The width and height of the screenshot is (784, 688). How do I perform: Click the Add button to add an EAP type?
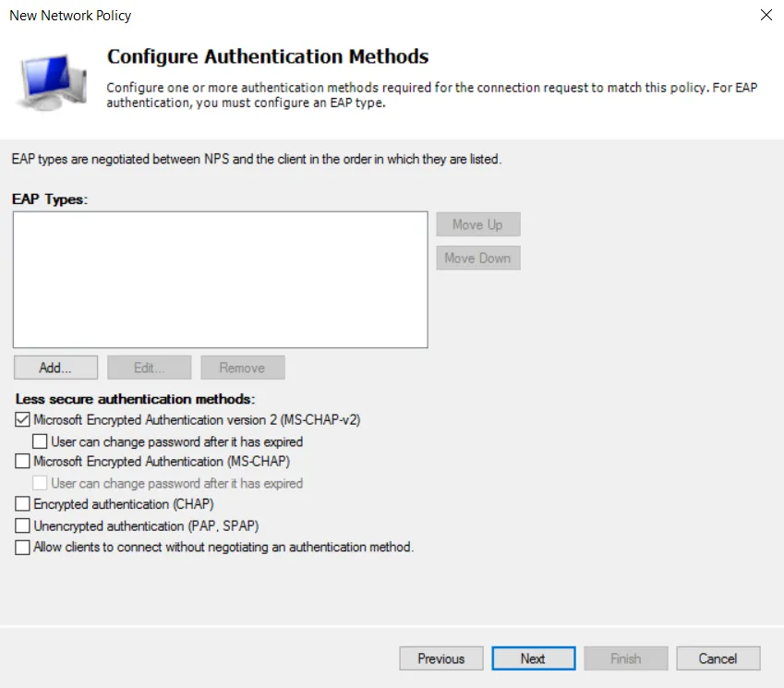pyautogui.click(x=55, y=367)
